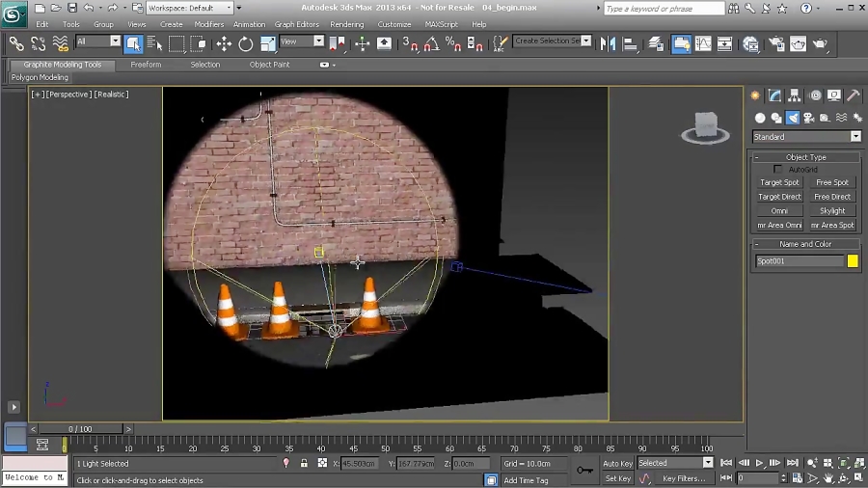868x488 pixels.
Task: Open the Motion panel tab
Action: tap(815, 95)
